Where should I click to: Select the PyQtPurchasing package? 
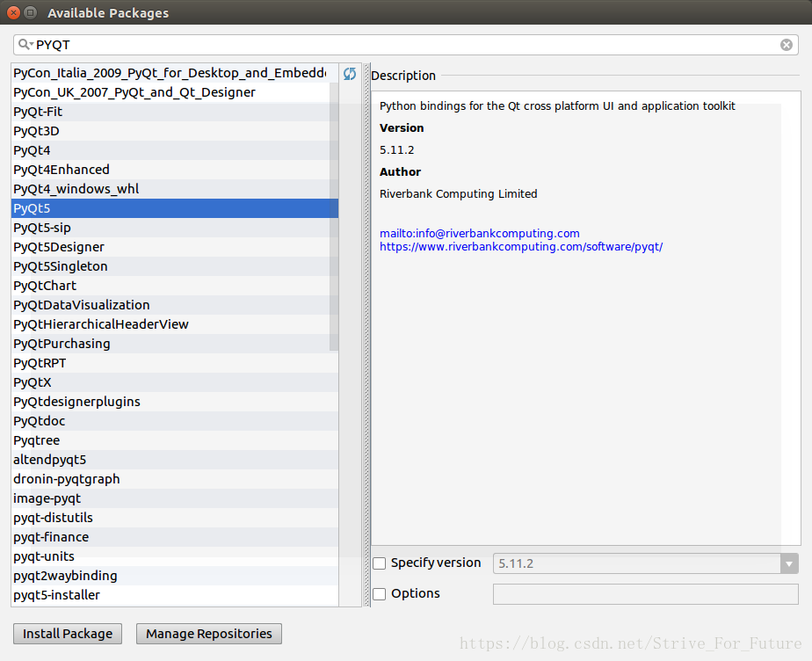pos(175,344)
